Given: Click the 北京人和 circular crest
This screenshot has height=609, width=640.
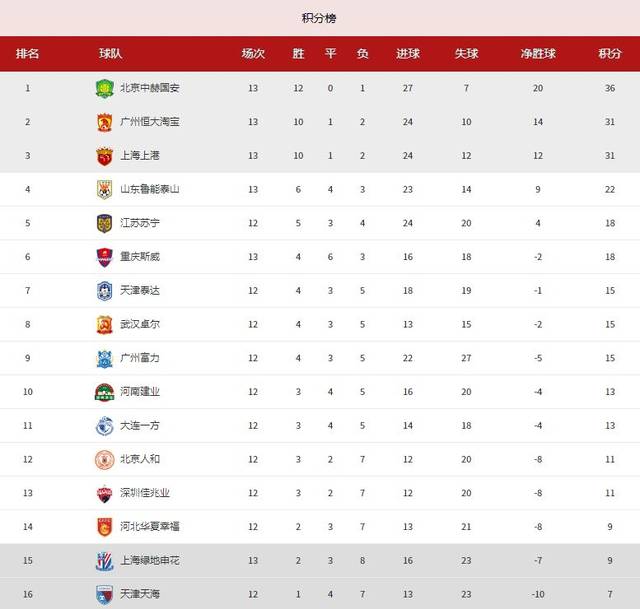Looking at the screenshot, I should point(104,460).
